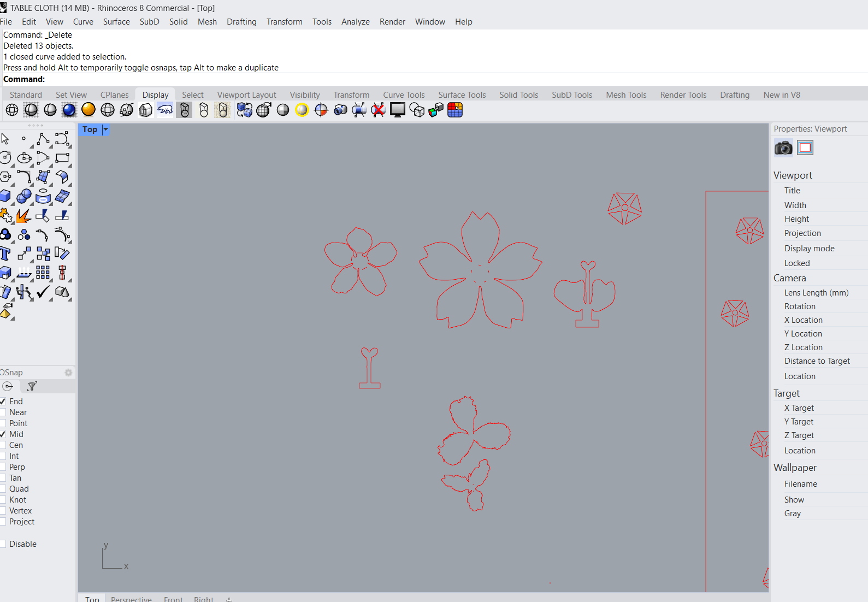Open the OSnap selection filter tab
The height and width of the screenshot is (602, 868).
click(x=32, y=387)
